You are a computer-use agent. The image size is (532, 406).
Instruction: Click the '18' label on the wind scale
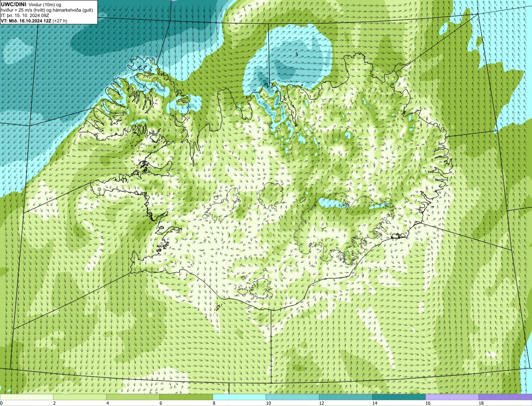(x=481, y=403)
